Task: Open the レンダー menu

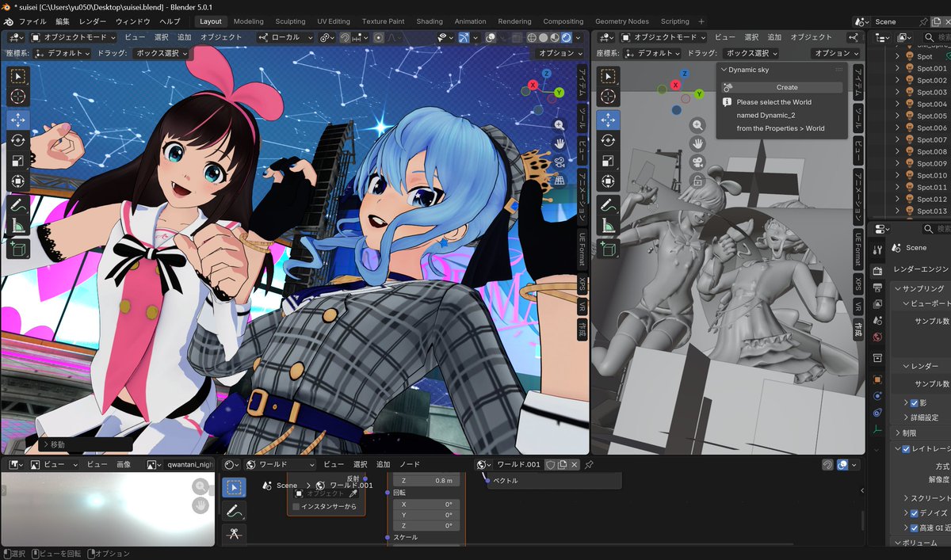Action: pyautogui.click(x=93, y=21)
